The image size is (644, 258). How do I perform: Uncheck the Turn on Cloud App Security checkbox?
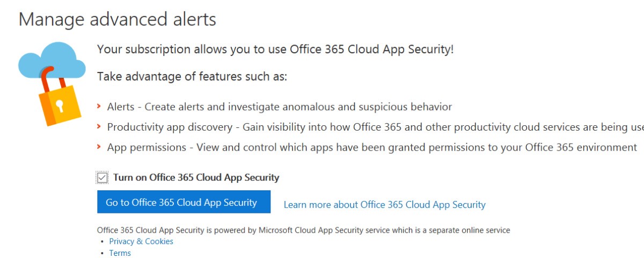(x=103, y=177)
